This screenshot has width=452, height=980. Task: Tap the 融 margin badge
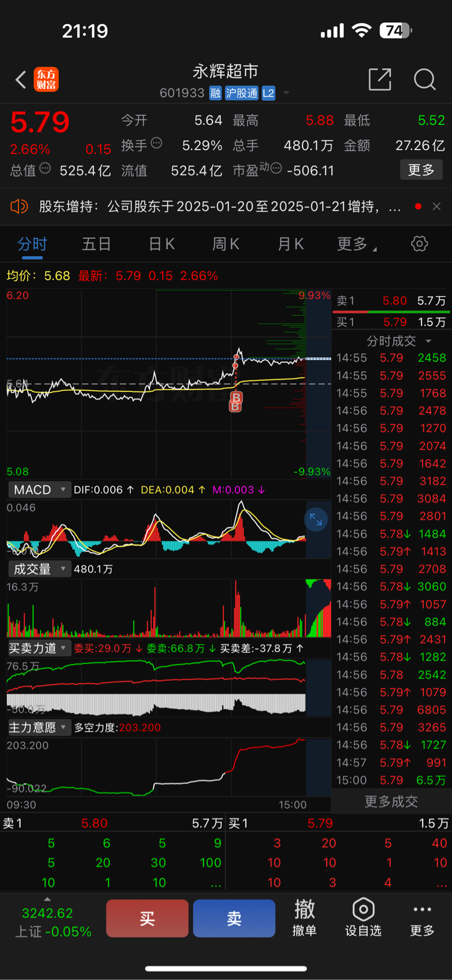point(215,93)
